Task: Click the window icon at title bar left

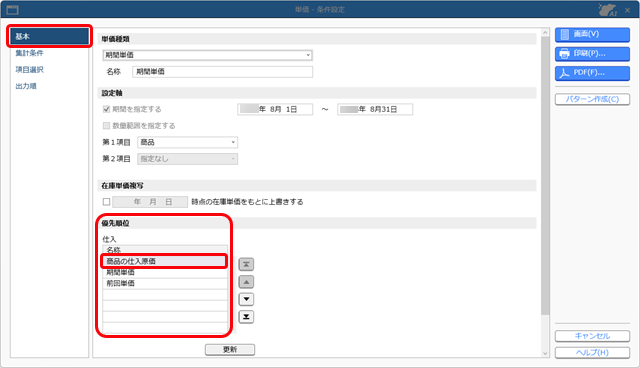Action: (x=13, y=10)
